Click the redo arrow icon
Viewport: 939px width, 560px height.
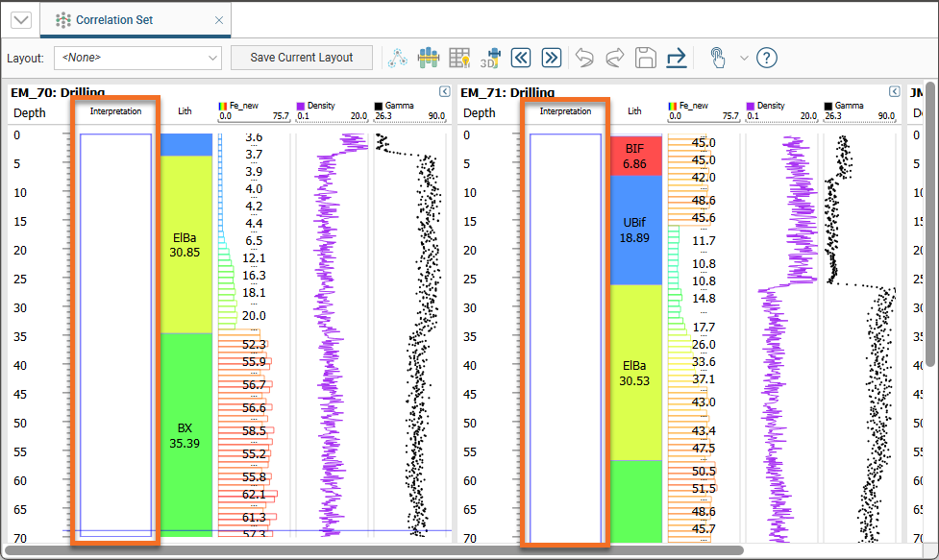point(614,58)
